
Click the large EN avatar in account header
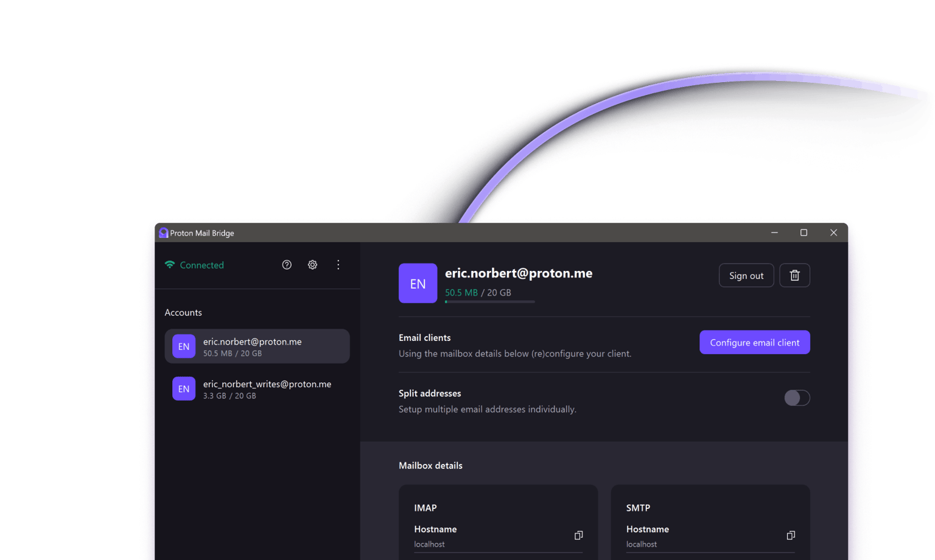pyautogui.click(x=418, y=284)
